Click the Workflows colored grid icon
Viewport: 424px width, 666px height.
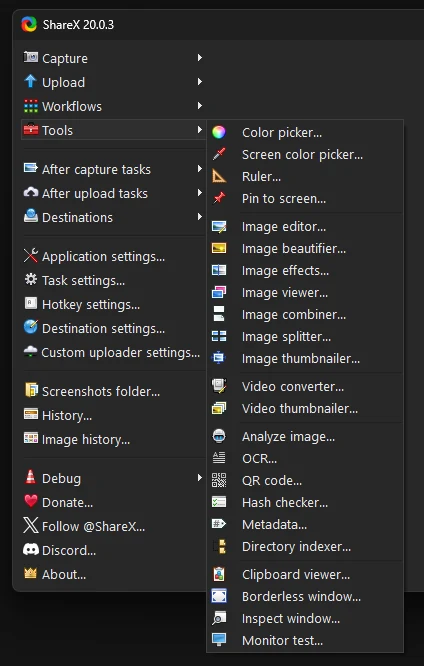[x=31, y=106]
